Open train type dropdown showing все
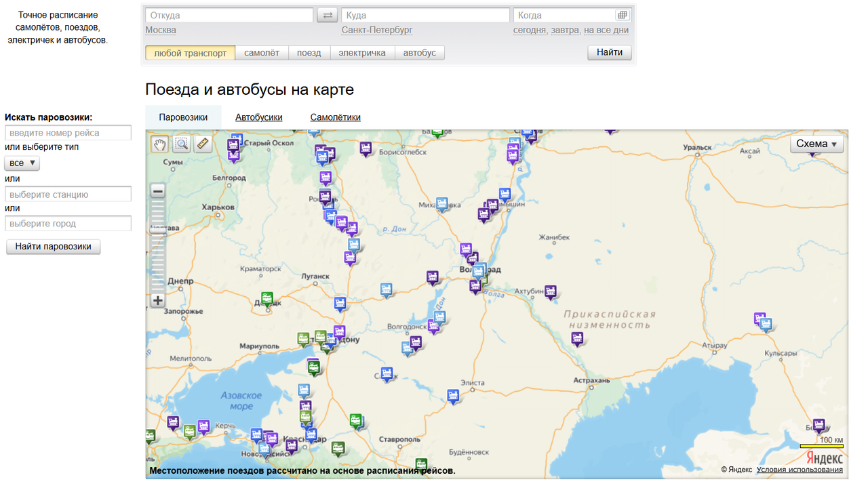 (x=22, y=163)
